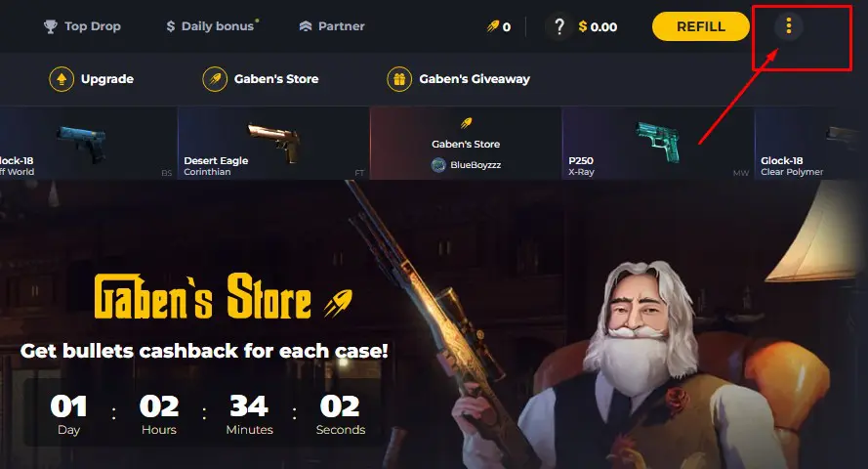Viewport: 868px width, 469px height.
Task: Click the bullet counter icon showing 0
Action: click(493, 26)
